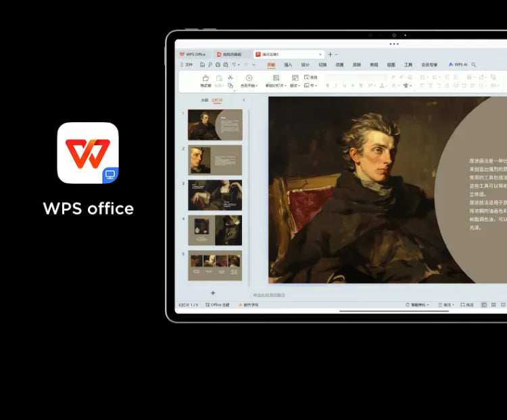This screenshot has height=420, width=507.
Task: Click the search magnifier icon in menu bar
Action: tap(474, 65)
